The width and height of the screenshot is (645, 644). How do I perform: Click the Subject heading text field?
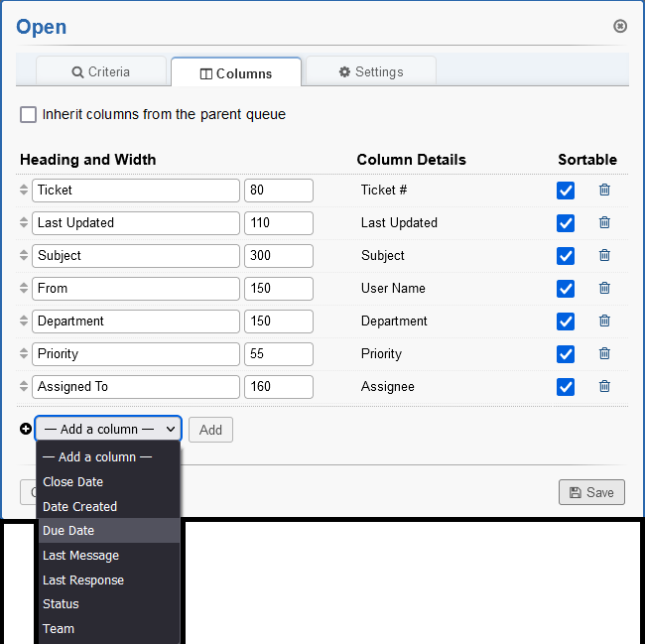click(136, 256)
